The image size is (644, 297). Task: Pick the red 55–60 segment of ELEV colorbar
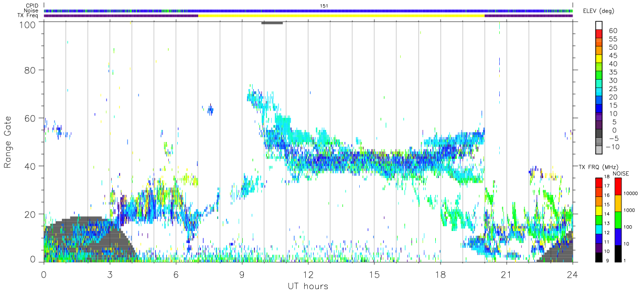(x=599, y=35)
